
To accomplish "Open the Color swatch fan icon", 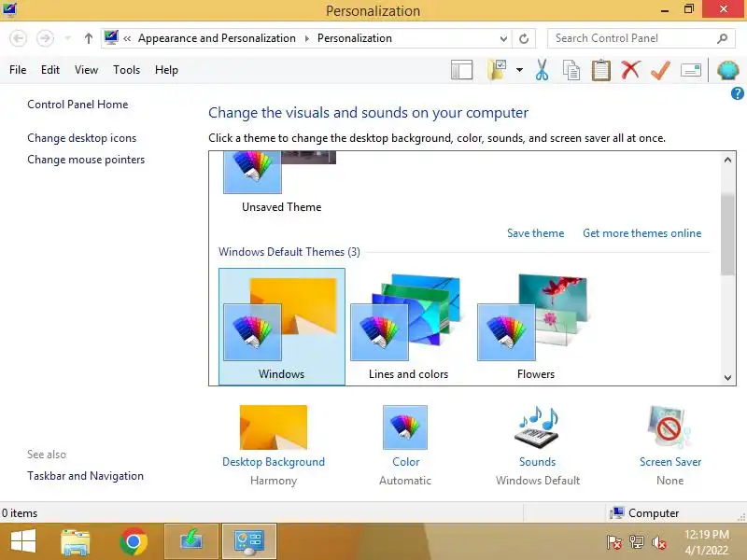I will (x=405, y=427).
